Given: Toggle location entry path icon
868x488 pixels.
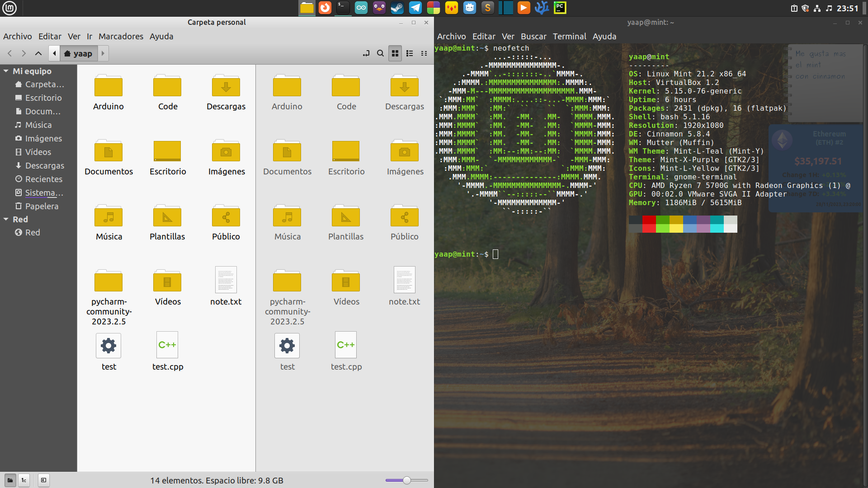Looking at the screenshot, I should (366, 53).
